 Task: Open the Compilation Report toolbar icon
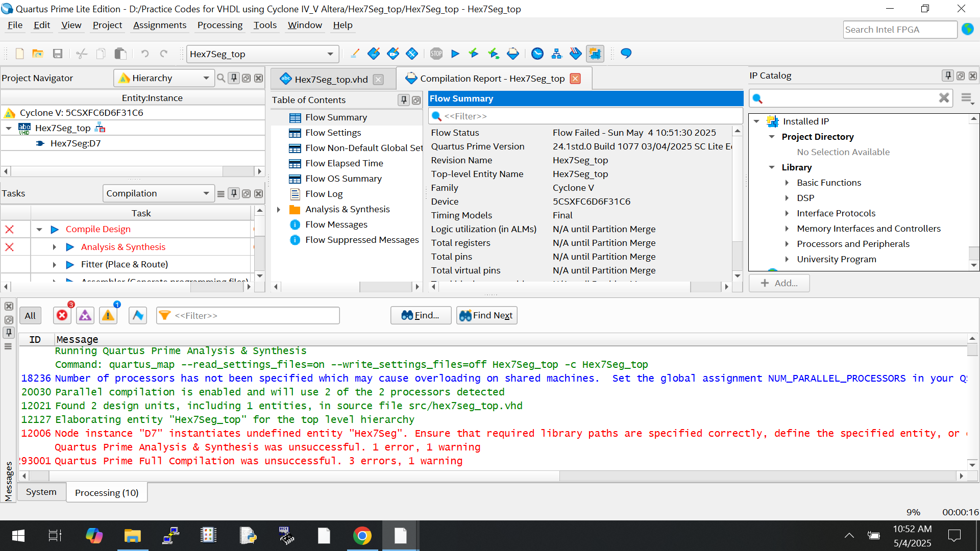pyautogui.click(x=513, y=54)
